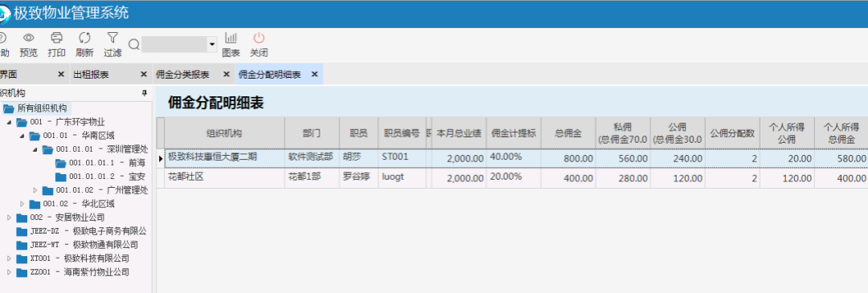Screen dimensions: 868x293
Task: Click the row indicator arrow of first row
Action: pos(161,158)
